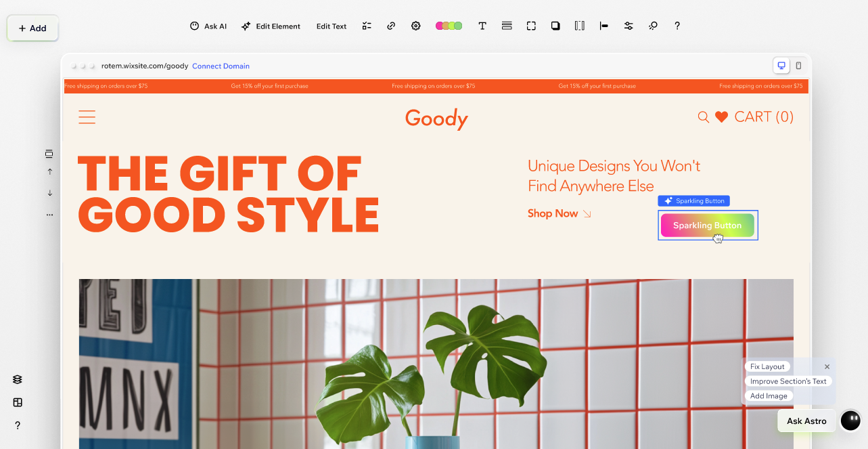The image size is (868, 449).
Task: Open the Layers panel icon
Action: click(x=18, y=380)
